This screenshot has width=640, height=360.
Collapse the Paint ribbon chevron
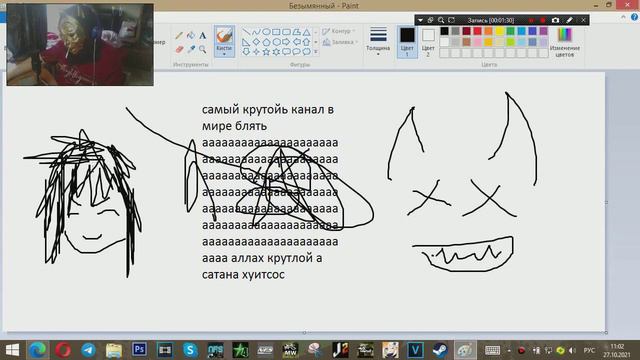coord(623,17)
